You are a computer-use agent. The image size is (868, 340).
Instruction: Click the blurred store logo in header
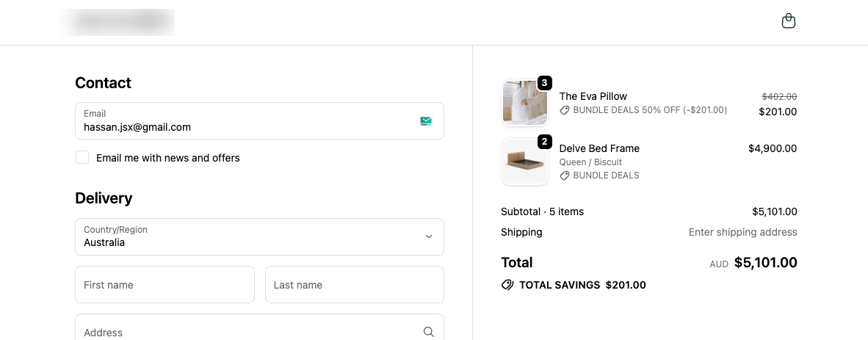point(118,22)
